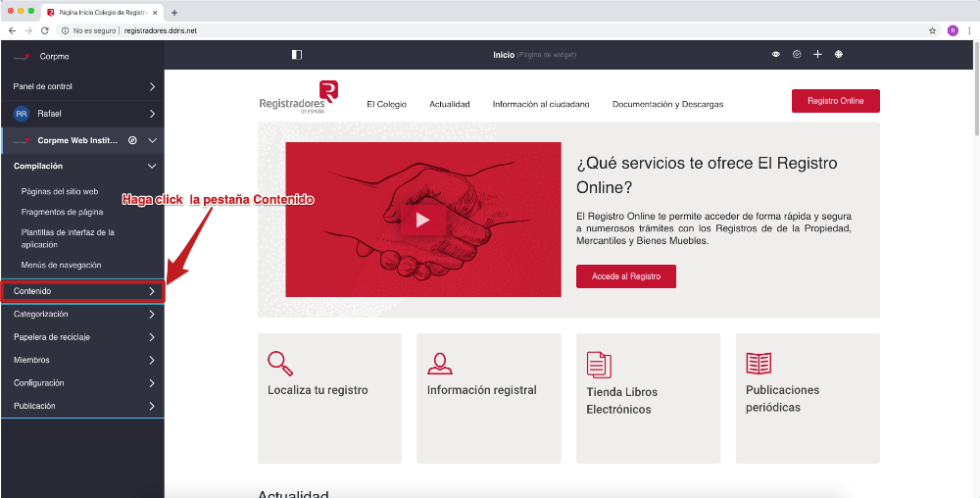Image resolution: width=980 pixels, height=498 pixels.
Task: Click the Accede al Registro button
Action: click(626, 276)
